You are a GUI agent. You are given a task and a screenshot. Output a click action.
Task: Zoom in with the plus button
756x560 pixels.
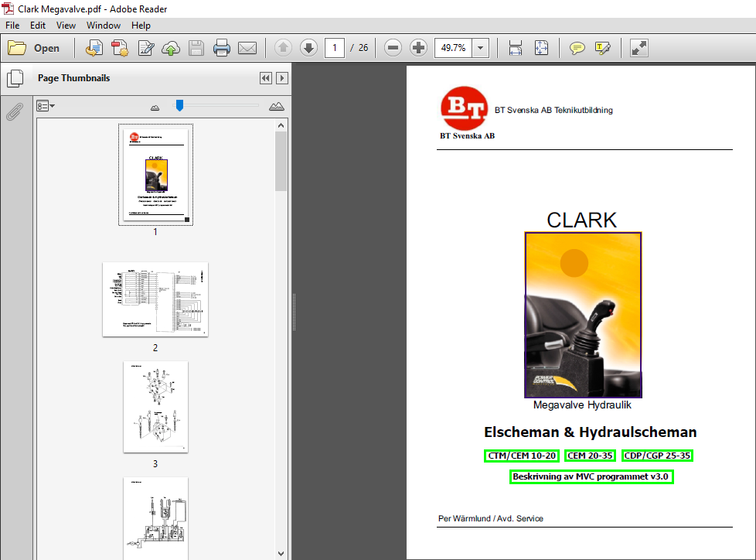[418, 48]
